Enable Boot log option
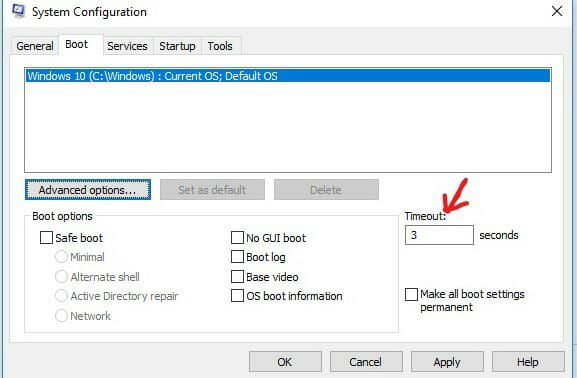The image size is (577, 378). coord(237,257)
